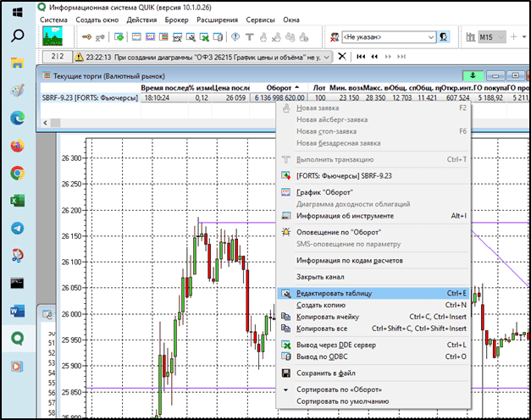
Task: Select [FORTS: Фьючерсы] SBRF-9.23 menu item
Action: point(373,176)
